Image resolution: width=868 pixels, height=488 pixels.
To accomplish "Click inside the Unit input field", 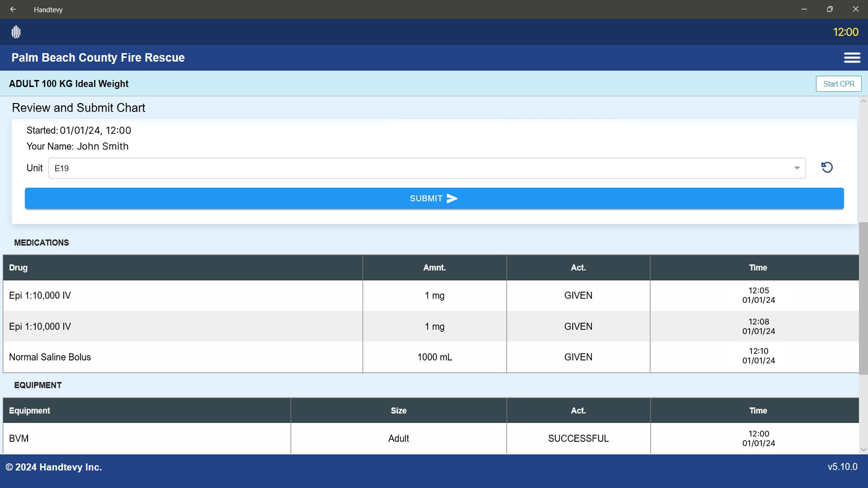I will [226, 168].
